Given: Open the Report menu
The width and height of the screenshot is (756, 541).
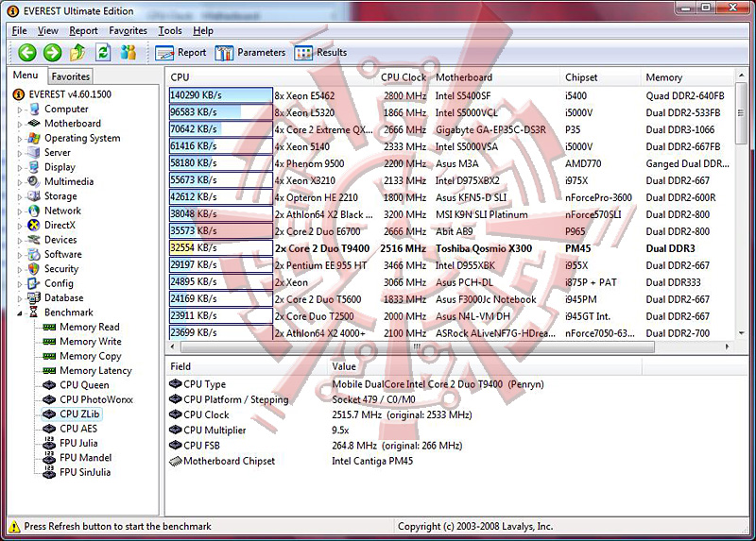Looking at the screenshot, I should pyautogui.click(x=83, y=31).
